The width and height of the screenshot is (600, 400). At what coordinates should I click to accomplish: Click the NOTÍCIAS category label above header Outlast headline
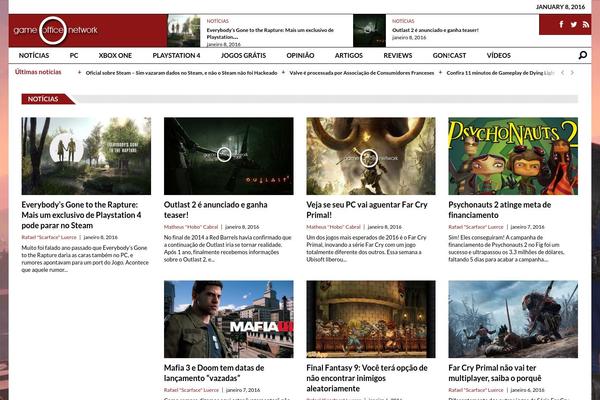pyautogui.click(x=403, y=21)
